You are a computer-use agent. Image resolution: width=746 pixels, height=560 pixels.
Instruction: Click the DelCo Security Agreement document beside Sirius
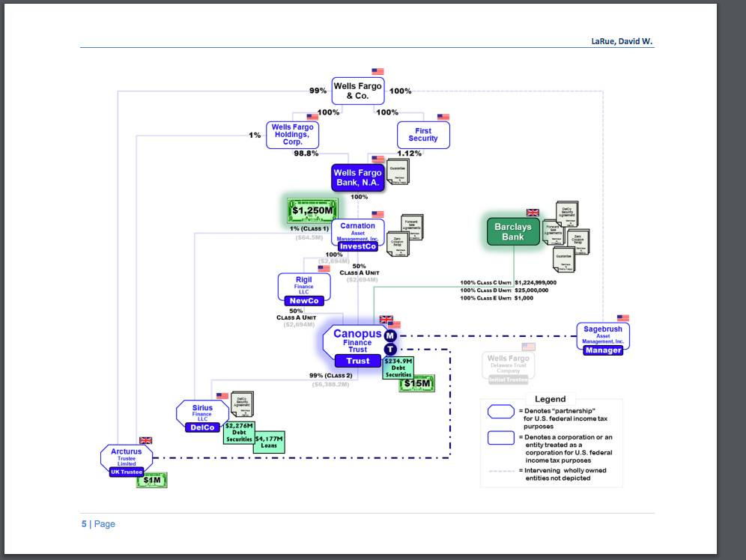tap(242, 404)
